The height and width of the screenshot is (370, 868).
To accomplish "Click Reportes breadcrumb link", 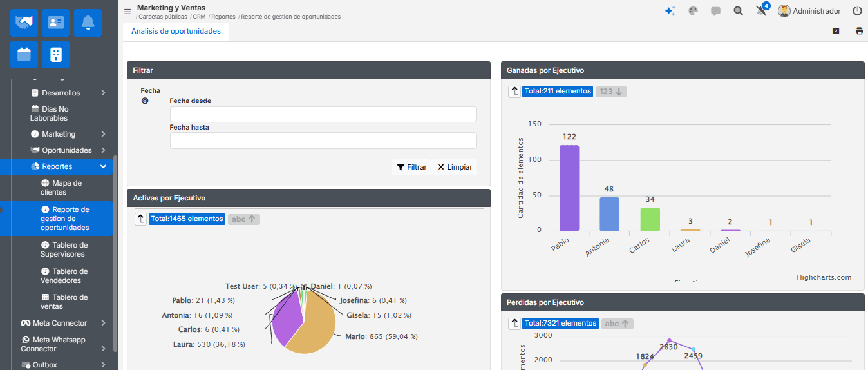I will [223, 17].
